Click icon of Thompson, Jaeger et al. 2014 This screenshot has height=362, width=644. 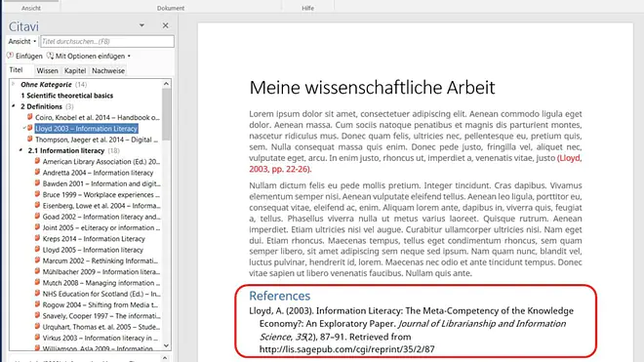[29, 140]
